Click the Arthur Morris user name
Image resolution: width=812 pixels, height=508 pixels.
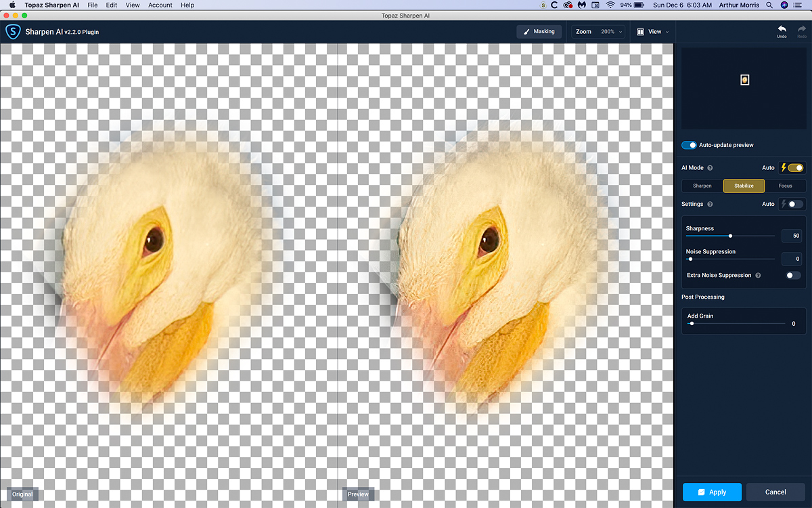point(739,5)
